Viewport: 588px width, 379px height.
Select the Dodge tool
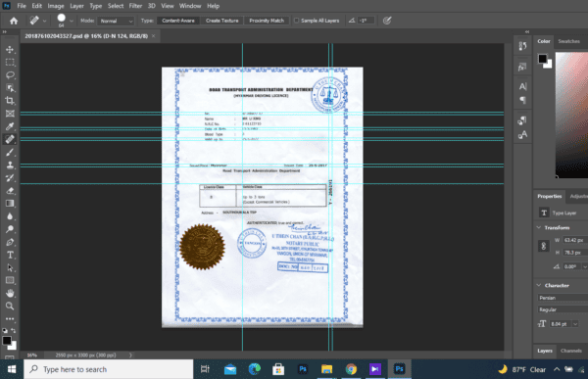10,229
